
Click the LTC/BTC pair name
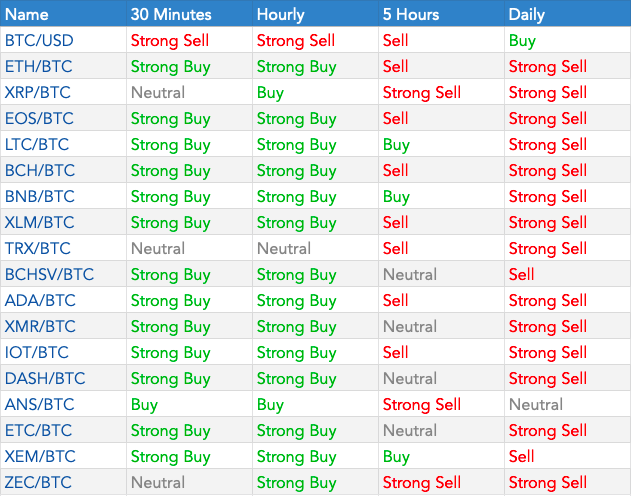pyautogui.click(x=38, y=145)
